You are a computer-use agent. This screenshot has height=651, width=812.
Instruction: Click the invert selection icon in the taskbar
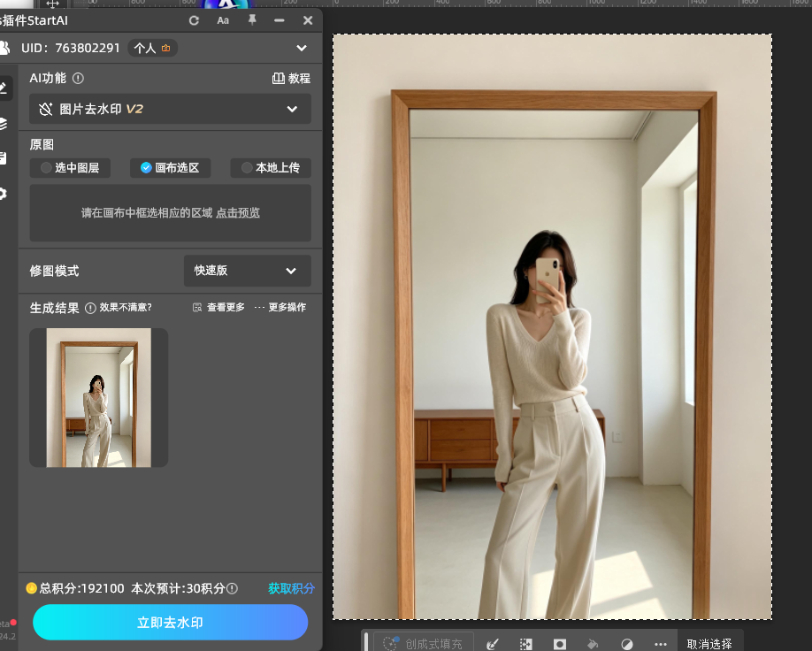coord(525,644)
